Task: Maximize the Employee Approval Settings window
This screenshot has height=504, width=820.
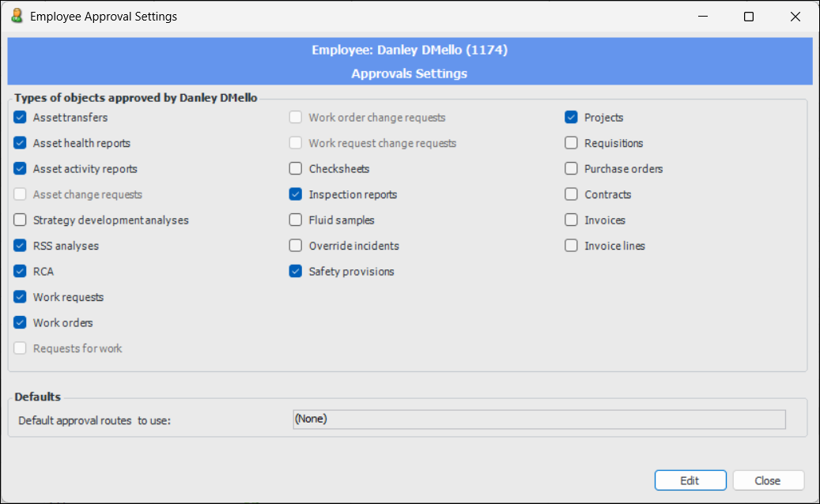Action: tap(749, 17)
